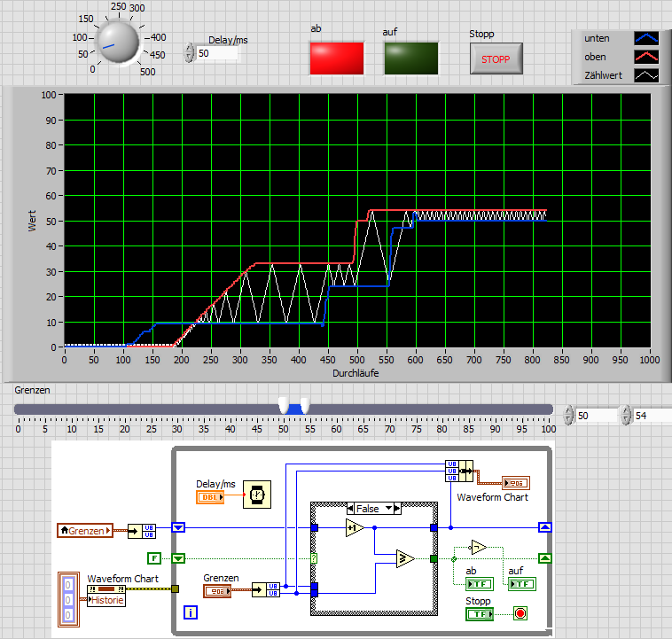Click the 'Durchläufe' x-axis label
Image resolution: width=672 pixels, height=639 pixels.
coord(356,373)
